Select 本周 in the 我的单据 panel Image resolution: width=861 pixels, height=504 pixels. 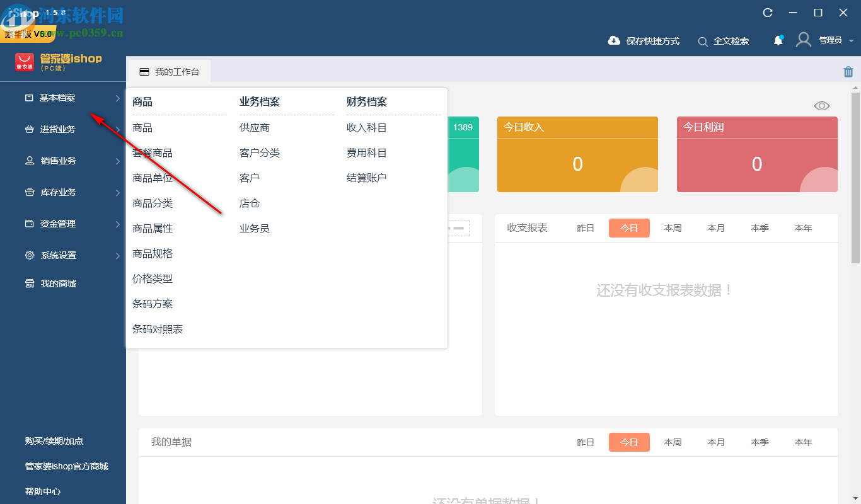[x=673, y=442]
